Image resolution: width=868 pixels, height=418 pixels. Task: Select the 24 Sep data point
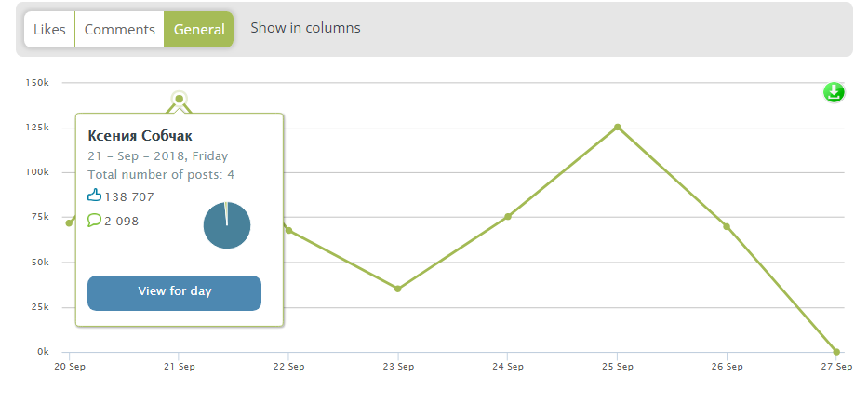click(x=508, y=217)
